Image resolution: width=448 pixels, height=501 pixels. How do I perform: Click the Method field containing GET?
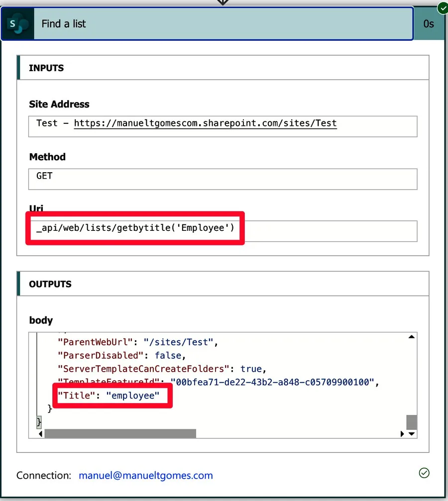pos(223,179)
